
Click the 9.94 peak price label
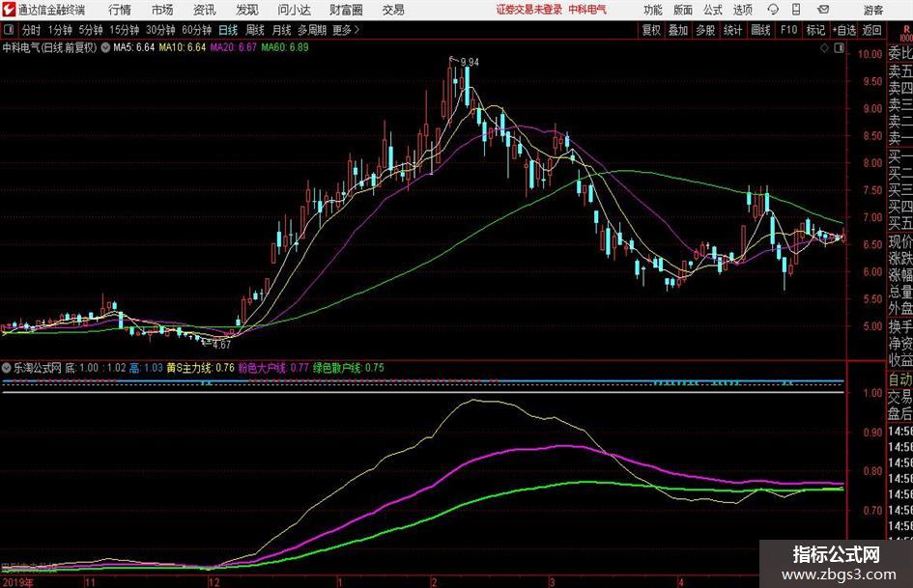(x=470, y=63)
